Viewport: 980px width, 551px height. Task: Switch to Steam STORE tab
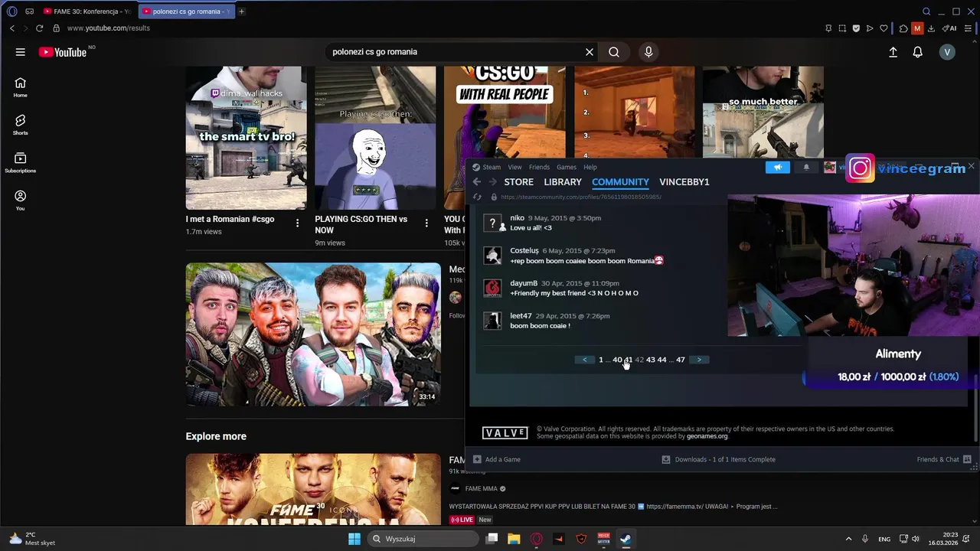(x=518, y=182)
